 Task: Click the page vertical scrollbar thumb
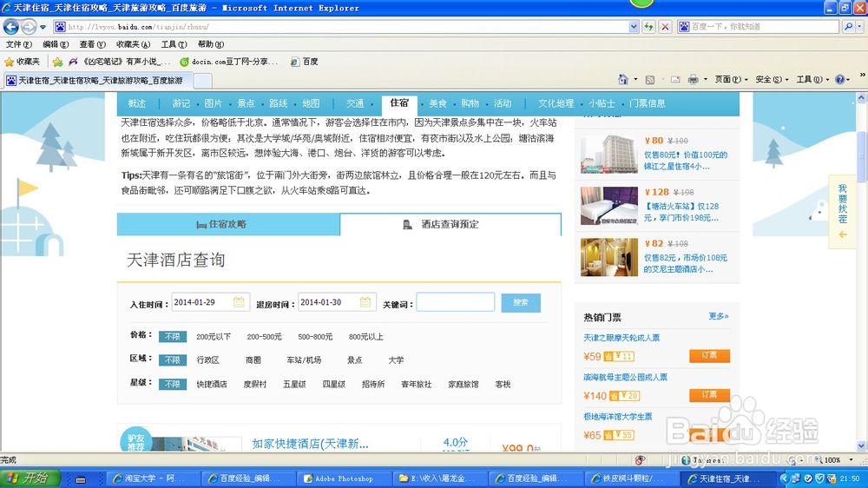click(x=861, y=156)
